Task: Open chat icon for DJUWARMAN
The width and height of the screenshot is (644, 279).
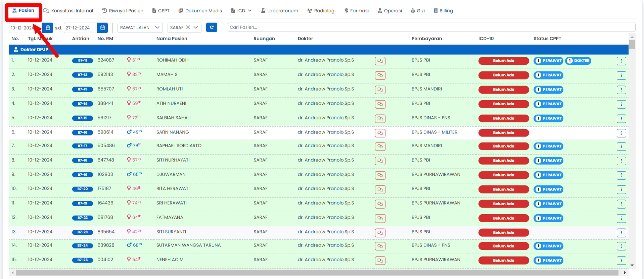Action: pyautogui.click(x=380, y=175)
